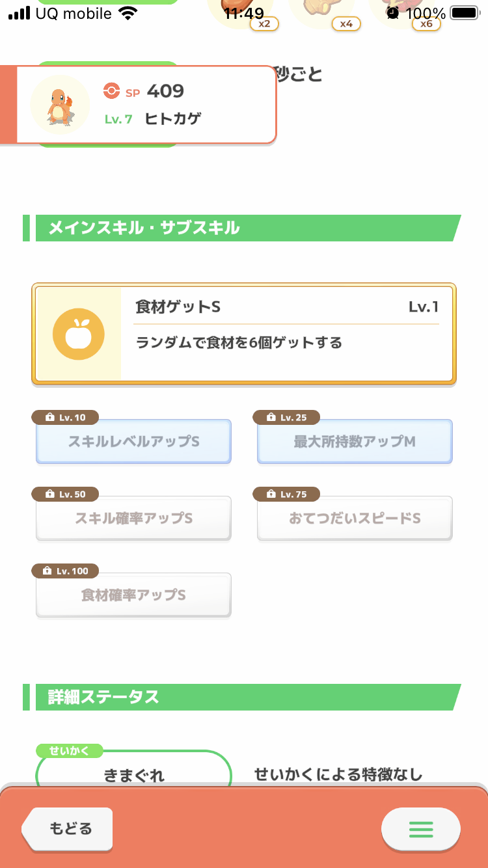Select the 最大所持数アップM sub skill

[x=355, y=442]
